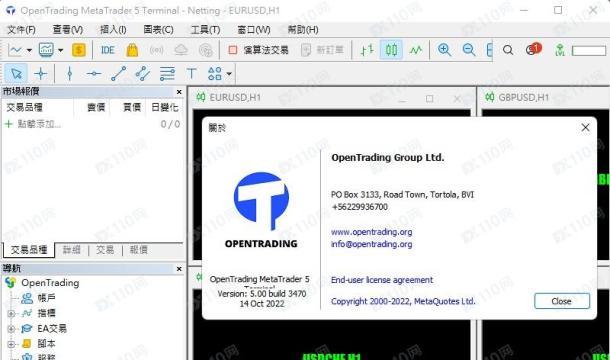Open the 插入(I) Insert menu
The image size is (610, 360).
(x=113, y=30)
